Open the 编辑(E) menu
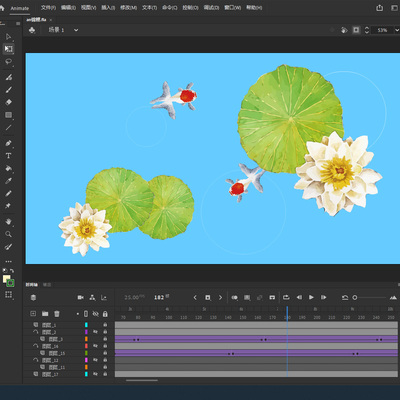Viewport: 400px width, 400px height. (68, 8)
